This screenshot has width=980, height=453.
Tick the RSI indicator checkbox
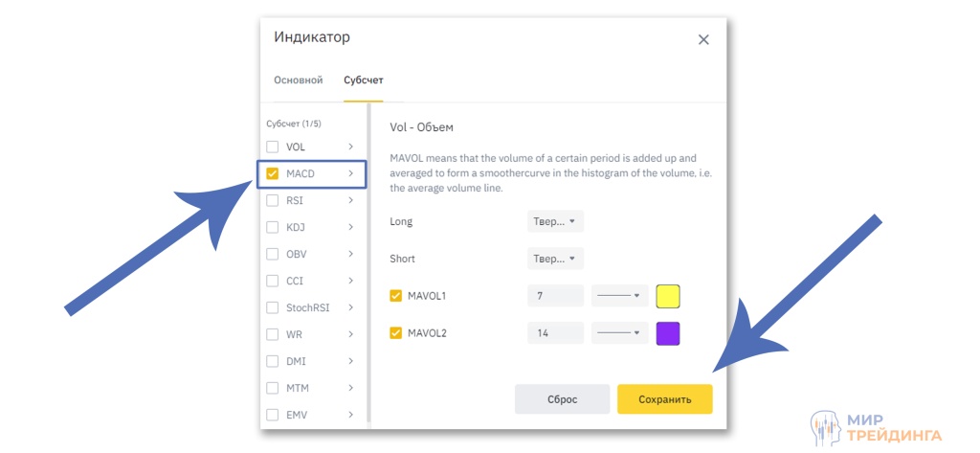(273, 201)
